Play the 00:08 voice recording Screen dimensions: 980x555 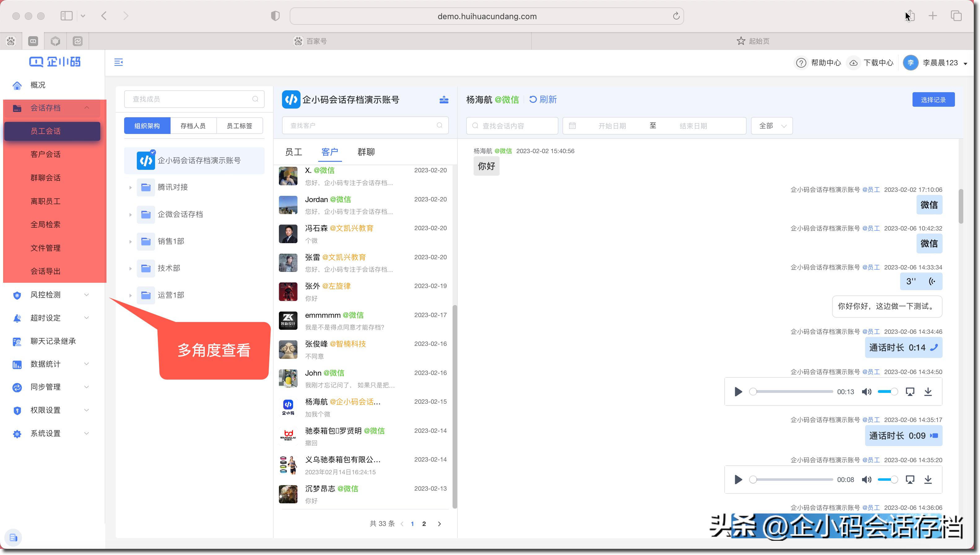coord(738,480)
